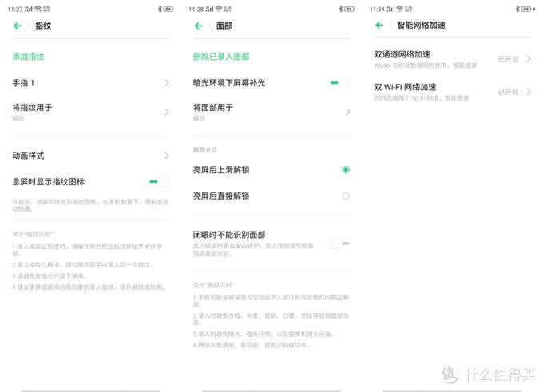Open 双通道网络加速 settings
This screenshot has width=543, height=392.
452,59
